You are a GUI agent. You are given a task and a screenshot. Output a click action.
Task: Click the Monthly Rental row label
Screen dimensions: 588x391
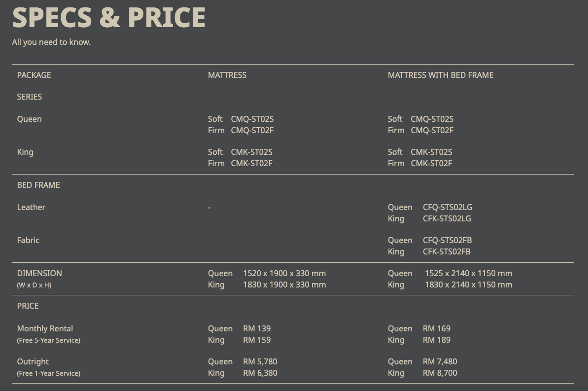pos(45,328)
